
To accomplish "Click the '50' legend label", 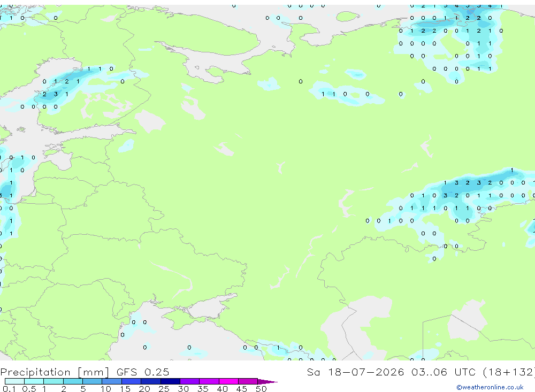I will [x=261, y=389].
